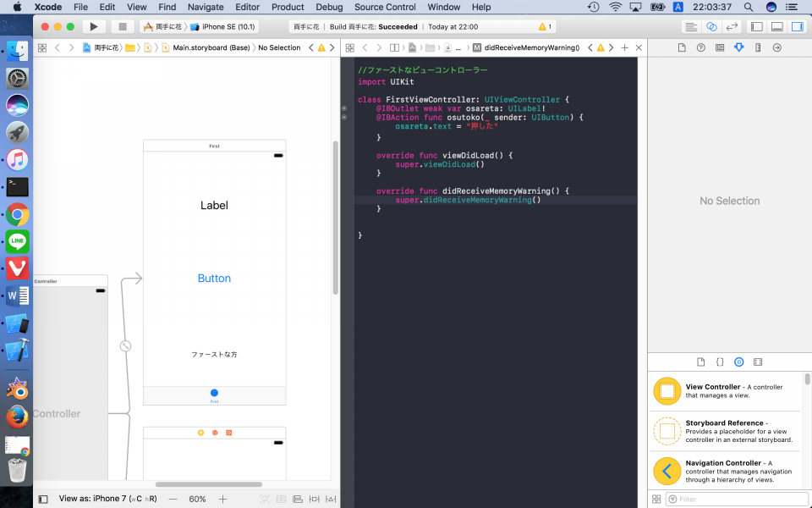Screen dimensions: 812x508
Task: Open Spotlight search in the menu bar
Action: point(749,7)
